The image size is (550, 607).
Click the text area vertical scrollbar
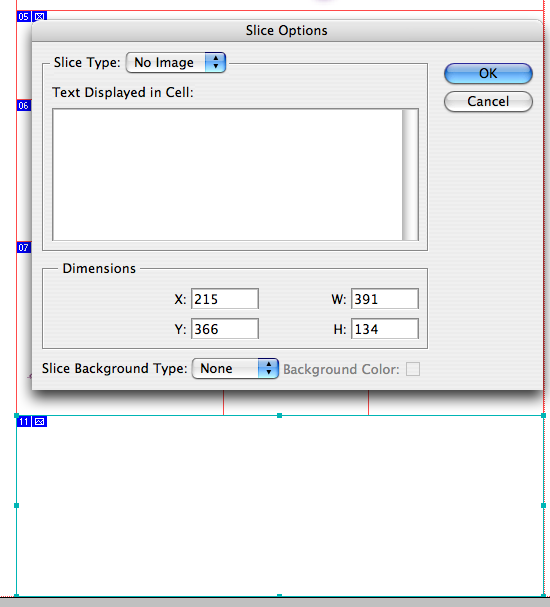(410, 175)
